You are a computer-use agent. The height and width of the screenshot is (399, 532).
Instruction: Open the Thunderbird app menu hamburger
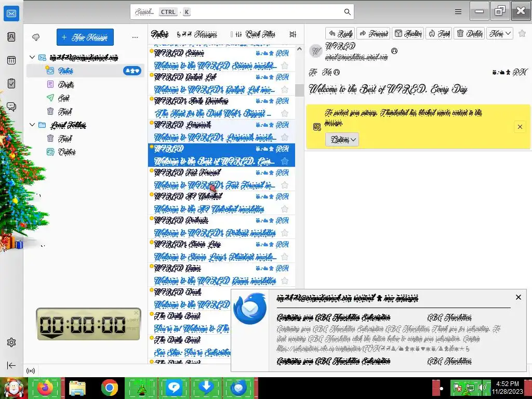pyautogui.click(x=458, y=12)
